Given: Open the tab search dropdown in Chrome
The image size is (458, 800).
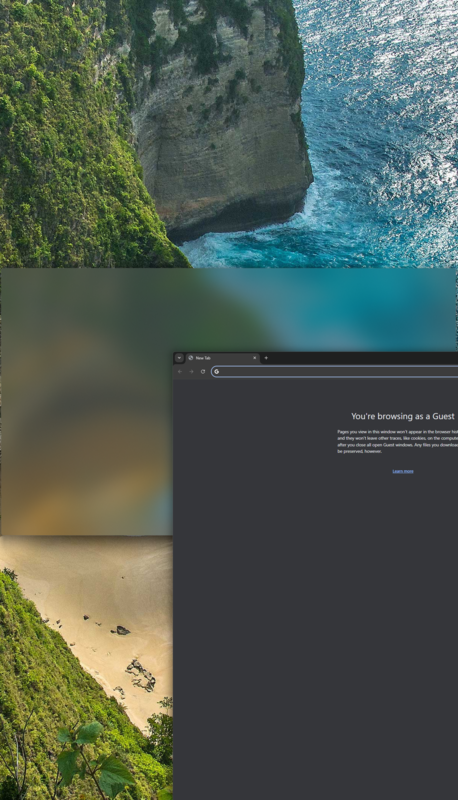Looking at the screenshot, I should [179, 358].
